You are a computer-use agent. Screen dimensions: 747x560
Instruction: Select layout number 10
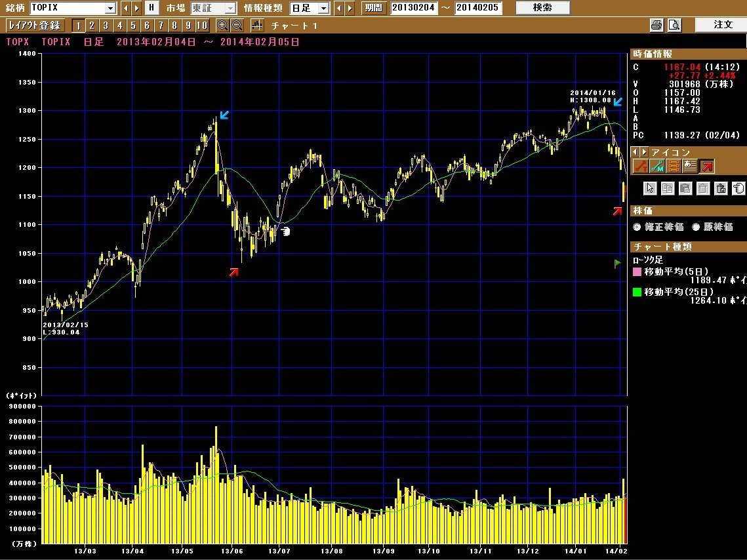point(202,25)
